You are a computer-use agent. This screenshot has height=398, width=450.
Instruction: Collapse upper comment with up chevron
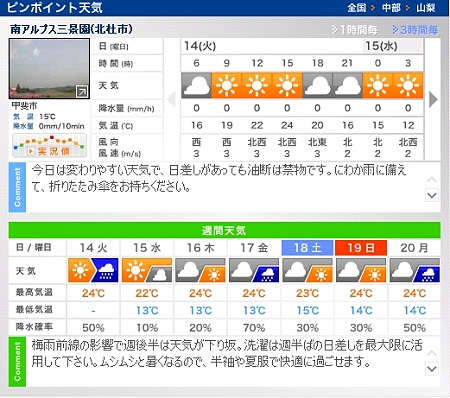tap(432, 180)
